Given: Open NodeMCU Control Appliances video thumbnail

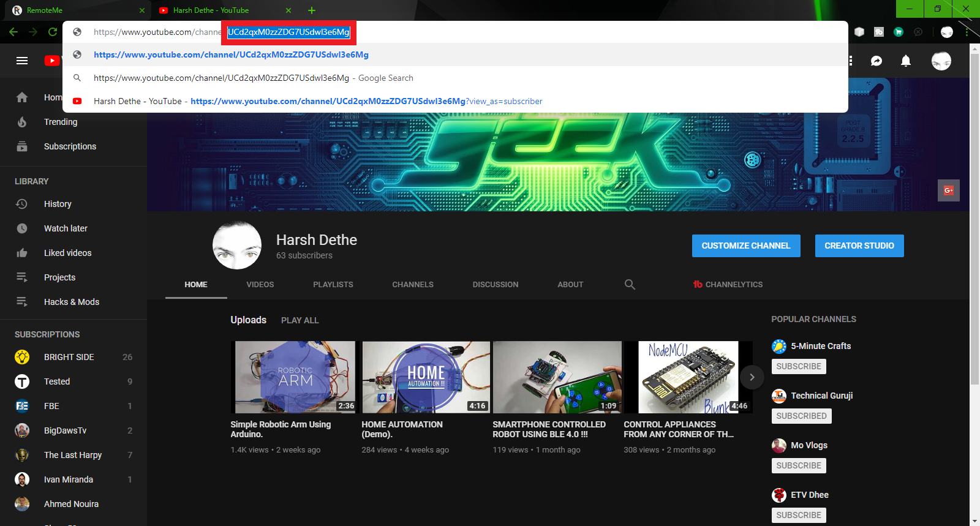Looking at the screenshot, I should (x=687, y=377).
